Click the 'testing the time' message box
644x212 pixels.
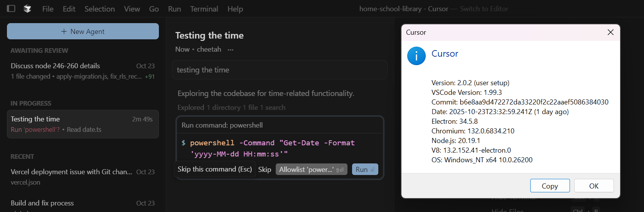tap(280, 70)
